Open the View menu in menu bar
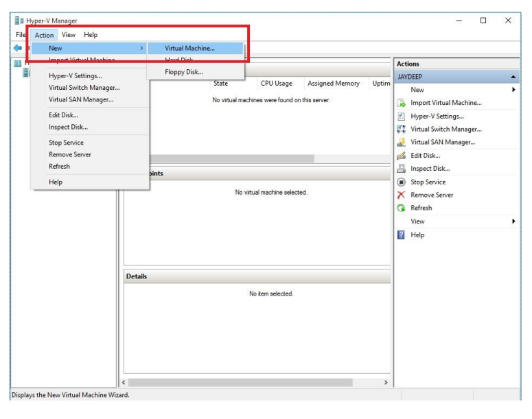Viewport: 532px width, 419px height. pyautogui.click(x=69, y=34)
